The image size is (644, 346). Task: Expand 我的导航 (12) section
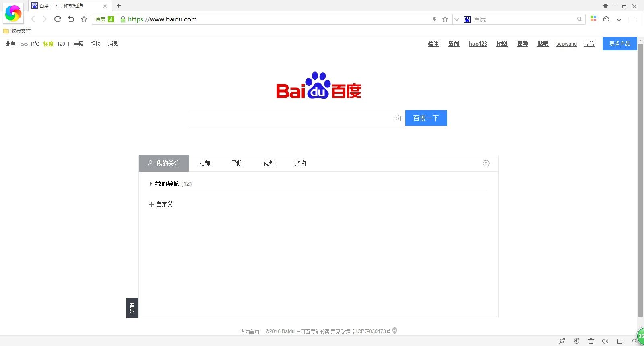[171, 184]
